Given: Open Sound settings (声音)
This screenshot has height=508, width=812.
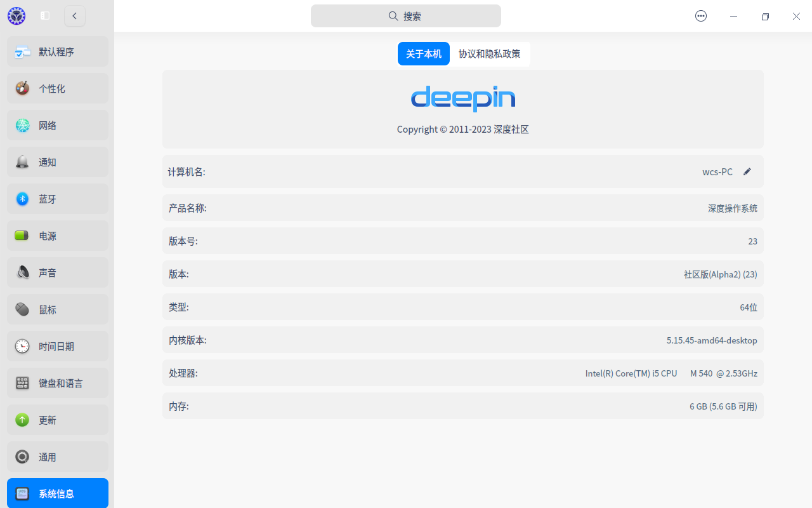Looking at the screenshot, I should [57, 272].
